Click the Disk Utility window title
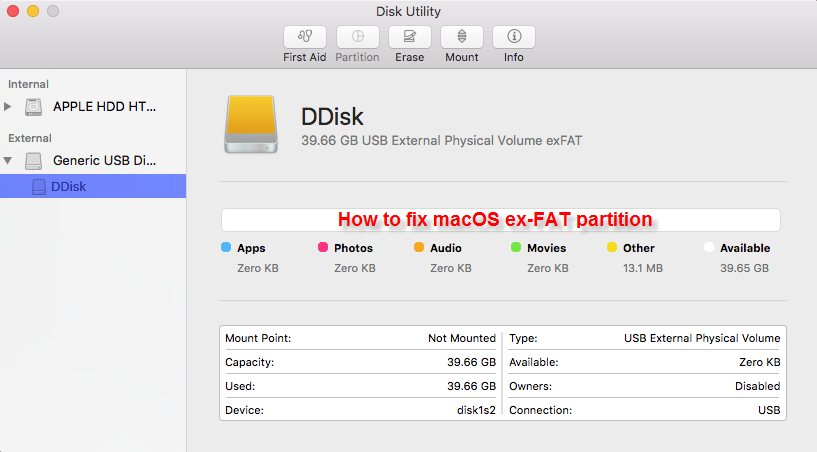Screen dimensions: 817x452 pyautogui.click(x=408, y=11)
